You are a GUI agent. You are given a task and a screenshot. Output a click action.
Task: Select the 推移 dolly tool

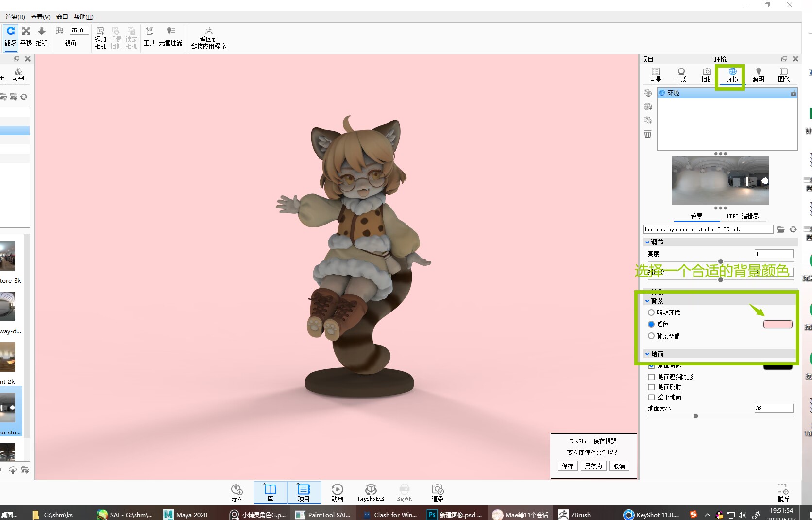(x=42, y=36)
